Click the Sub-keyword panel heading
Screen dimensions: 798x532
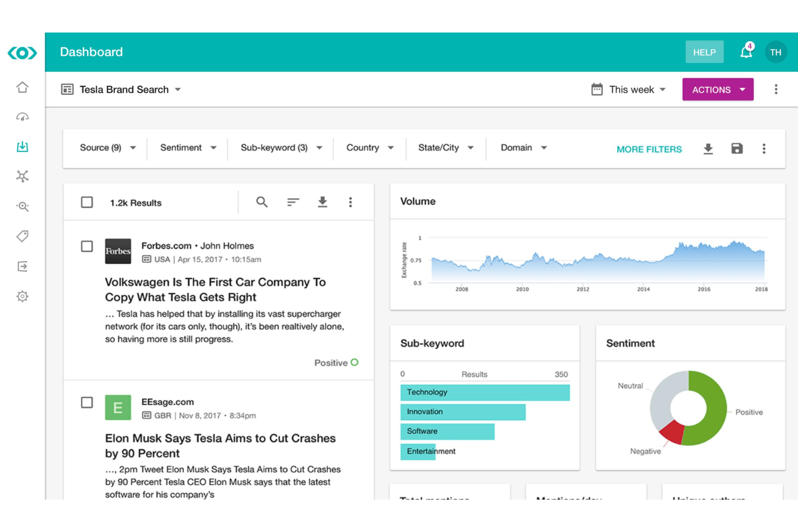click(432, 343)
